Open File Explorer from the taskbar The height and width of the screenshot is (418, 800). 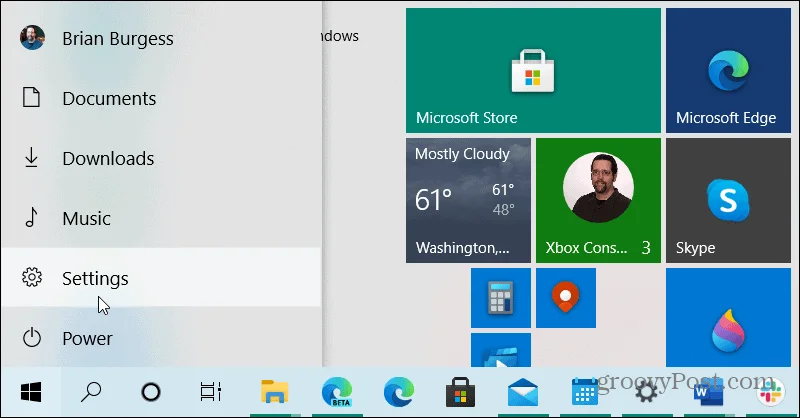tap(274, 392)
